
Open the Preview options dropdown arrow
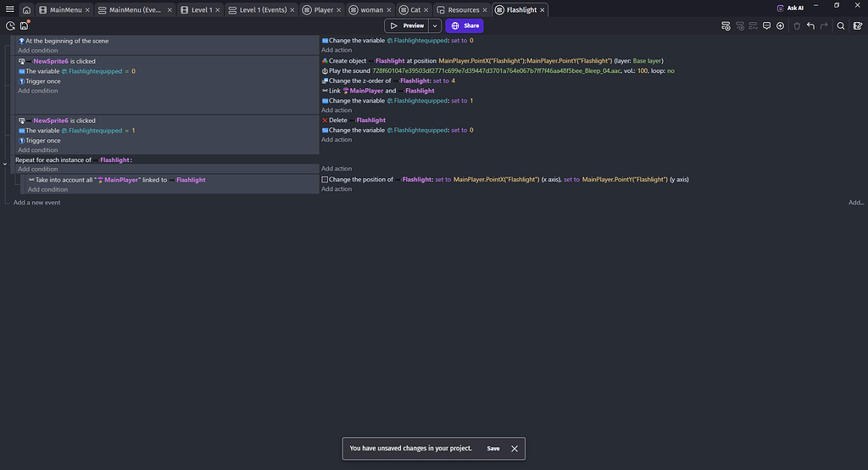(x=435, y=26)
